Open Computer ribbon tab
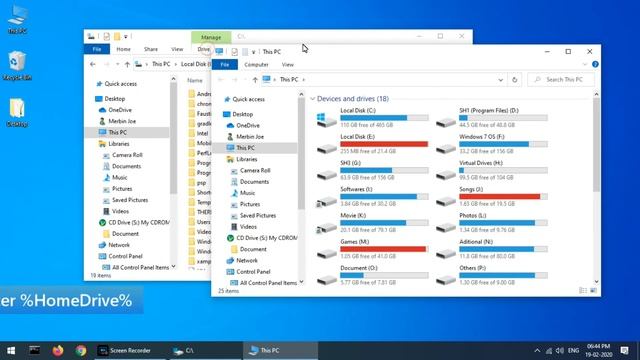Image resolution: width=640 pixels, height=360 pixels. [256, 64]
